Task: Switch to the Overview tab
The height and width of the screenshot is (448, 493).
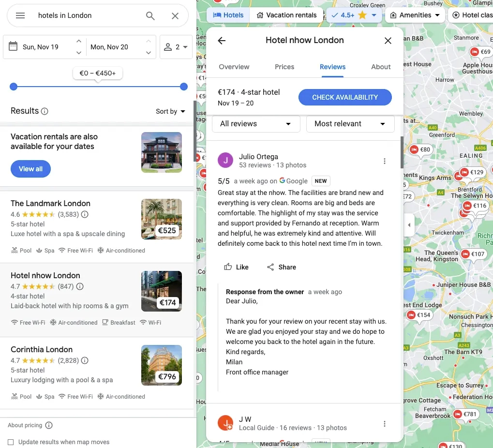Action: pos(234,67)
